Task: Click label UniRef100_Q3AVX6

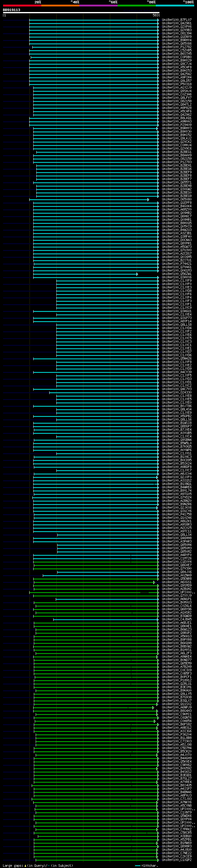Action: tap(177, 277)
